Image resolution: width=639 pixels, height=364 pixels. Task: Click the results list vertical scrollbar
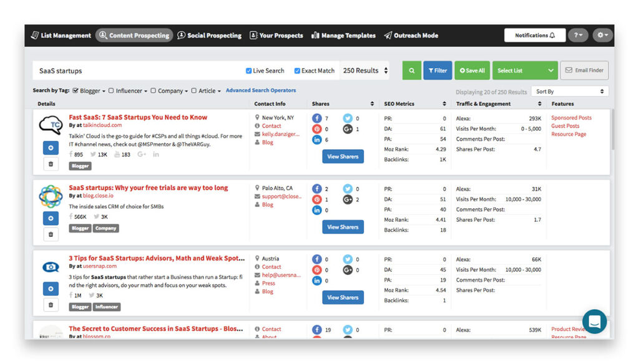click(x=613, y=130)
